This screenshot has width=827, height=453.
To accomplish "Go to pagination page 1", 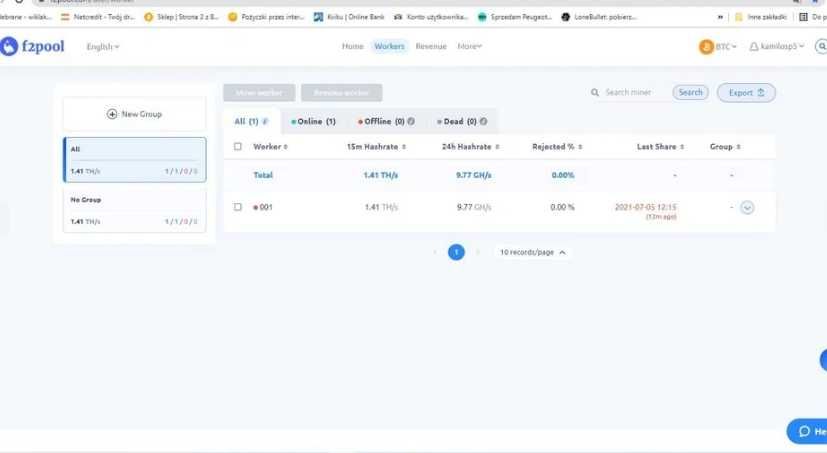I will pyautogui.click(x=456, y=252).
